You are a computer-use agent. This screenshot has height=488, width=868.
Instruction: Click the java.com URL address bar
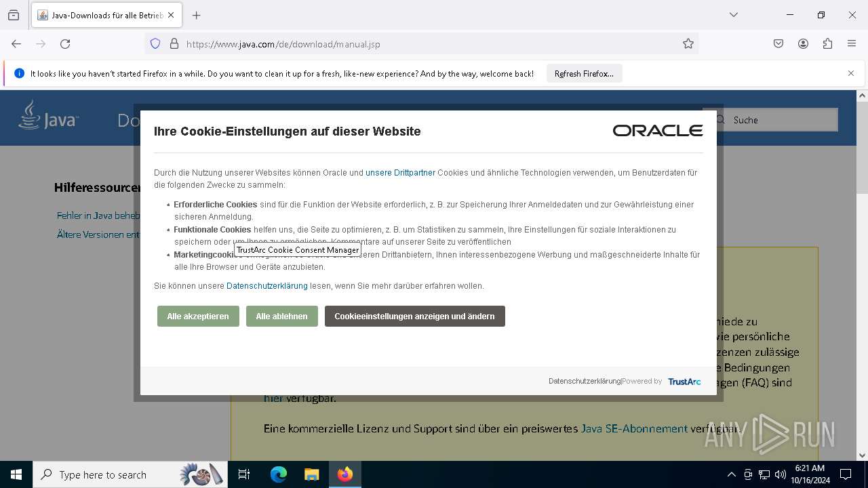420,44
